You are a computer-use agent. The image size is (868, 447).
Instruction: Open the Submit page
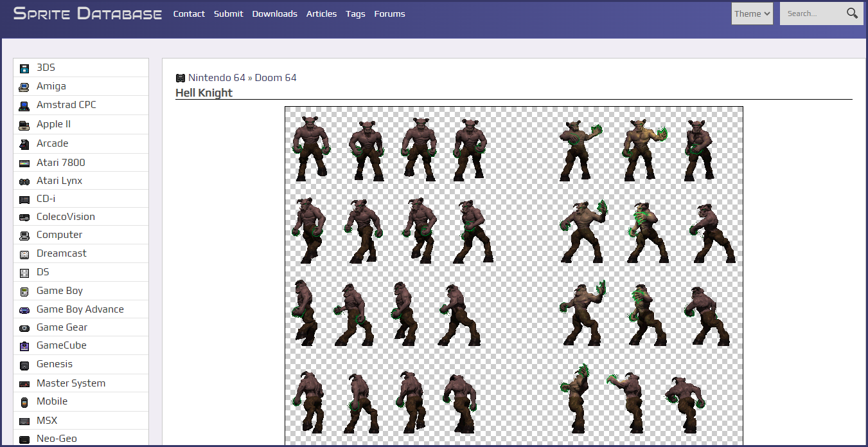pyautogui.click(x=229, y=14)
